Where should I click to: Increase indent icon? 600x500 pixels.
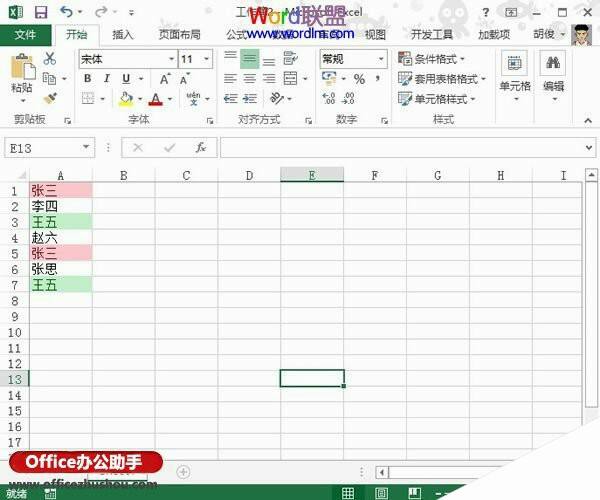[250, 99]
